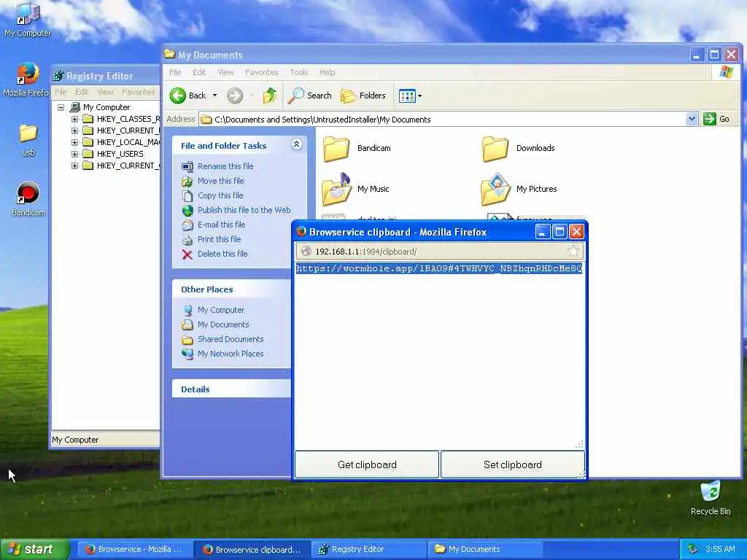
Task: Go to My Documents in Other Places
Action: pyautogui.click(x=223, y=324)
